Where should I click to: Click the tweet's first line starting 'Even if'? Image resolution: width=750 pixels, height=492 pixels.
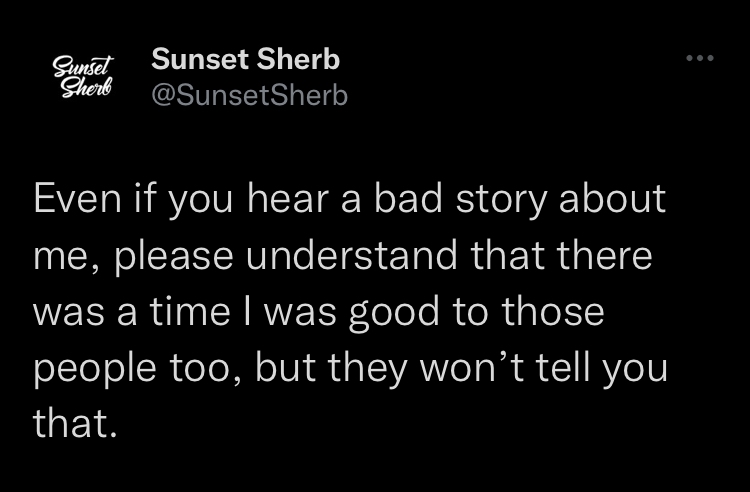pos(349,199)
